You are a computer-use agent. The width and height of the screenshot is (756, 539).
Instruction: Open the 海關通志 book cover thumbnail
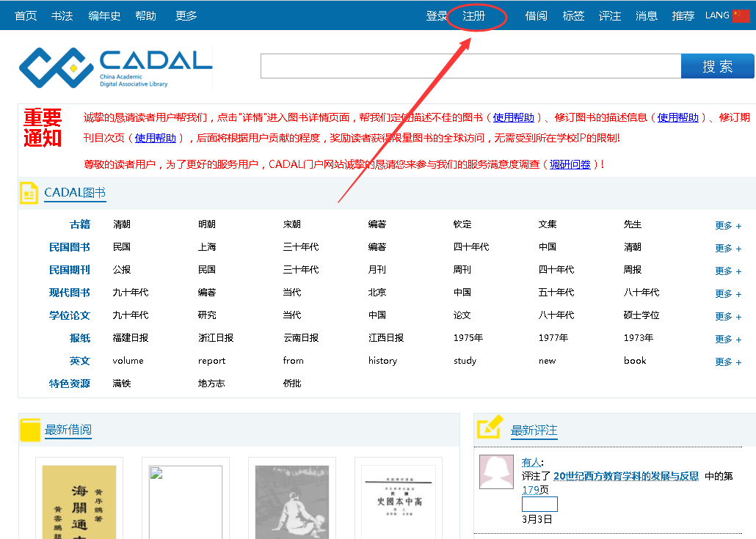click(79, 502)
